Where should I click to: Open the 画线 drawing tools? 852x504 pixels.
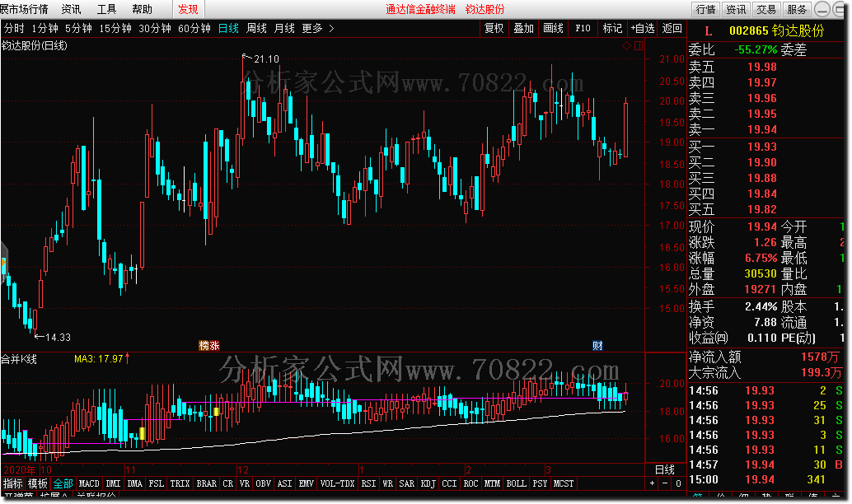[553, 28]
